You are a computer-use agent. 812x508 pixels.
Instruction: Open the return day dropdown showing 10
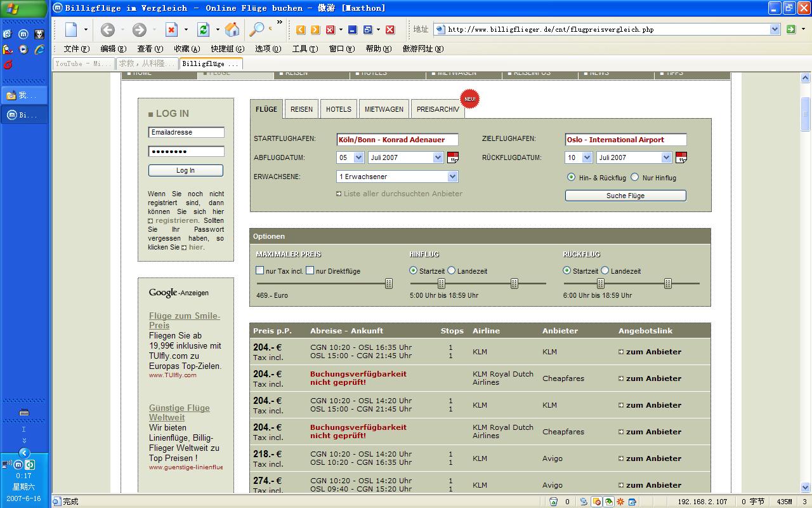(x=579, y=157)
